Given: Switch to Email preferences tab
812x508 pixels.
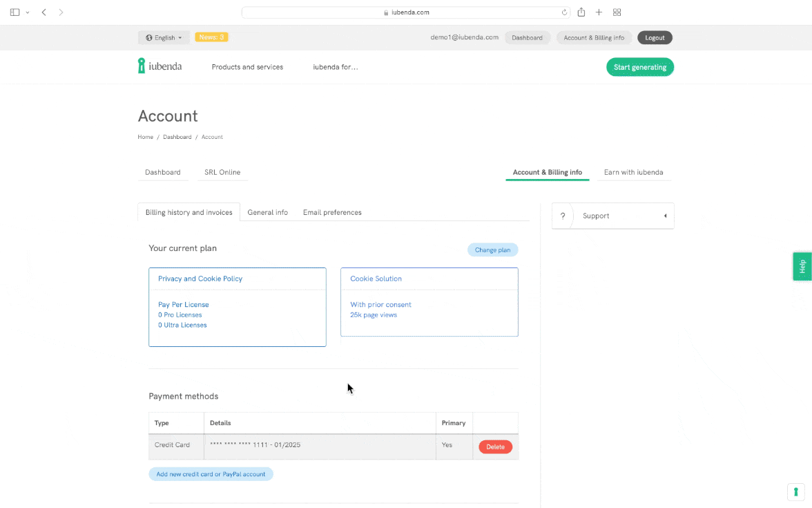Looking at the screenshot, I should click(332, 212).
